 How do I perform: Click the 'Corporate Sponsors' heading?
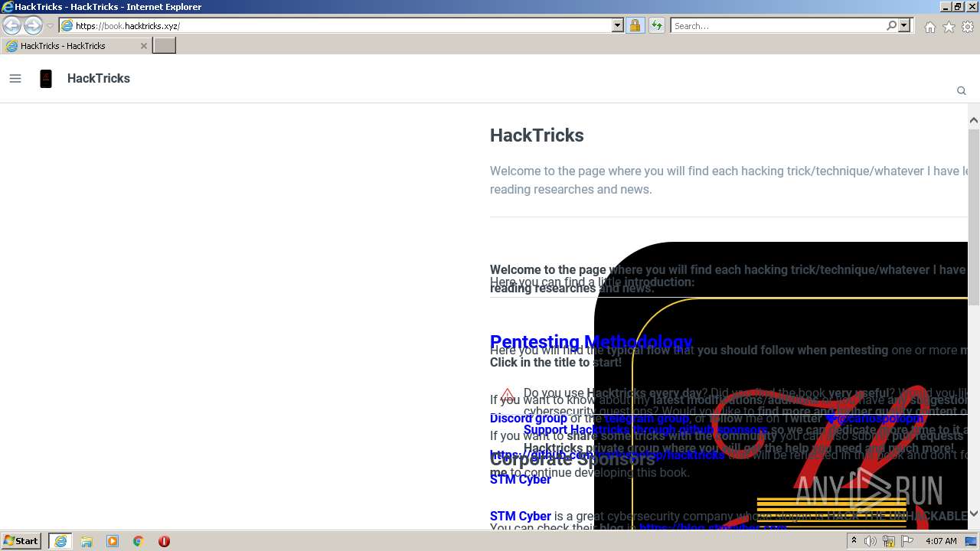coord(573,459)
